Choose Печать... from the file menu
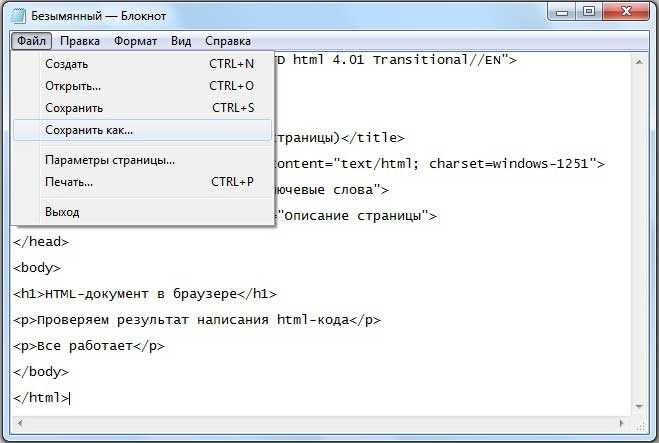Screen dimensions: 659x443 [x=142, y=182]
